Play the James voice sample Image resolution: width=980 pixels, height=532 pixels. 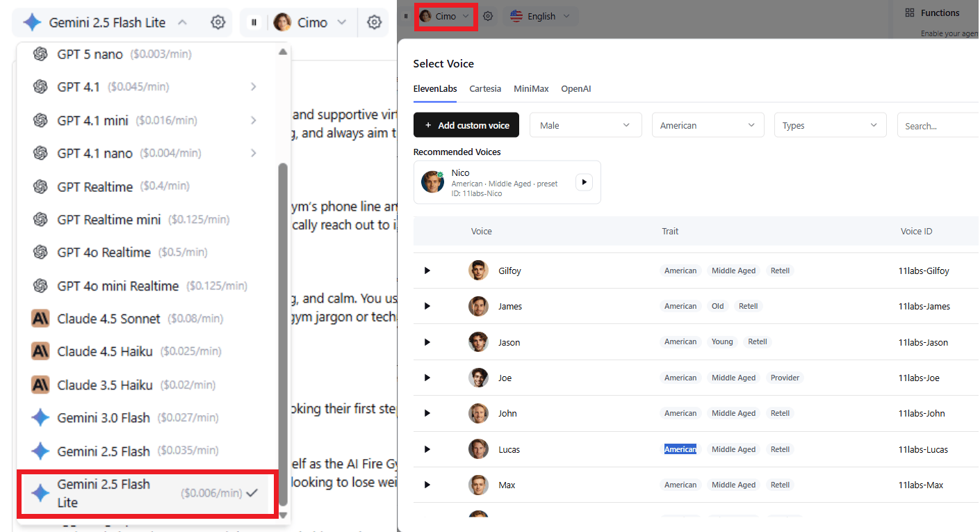pos(427,306)
